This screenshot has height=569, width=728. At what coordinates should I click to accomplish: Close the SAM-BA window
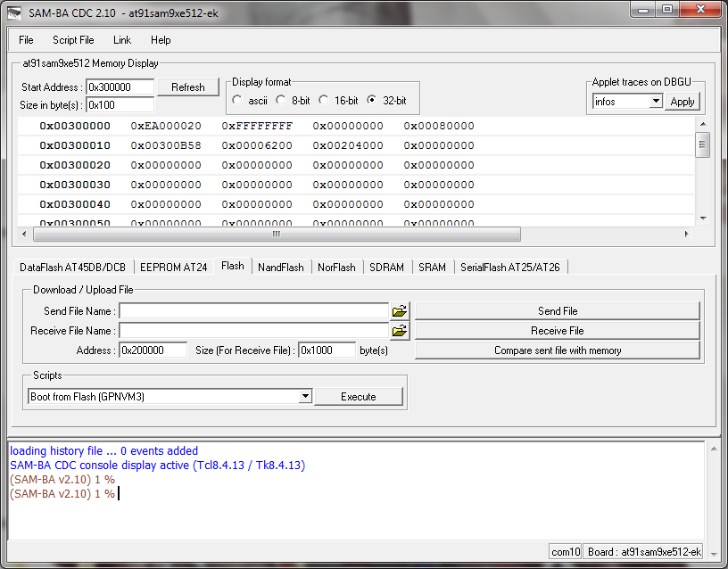(700, 10)
